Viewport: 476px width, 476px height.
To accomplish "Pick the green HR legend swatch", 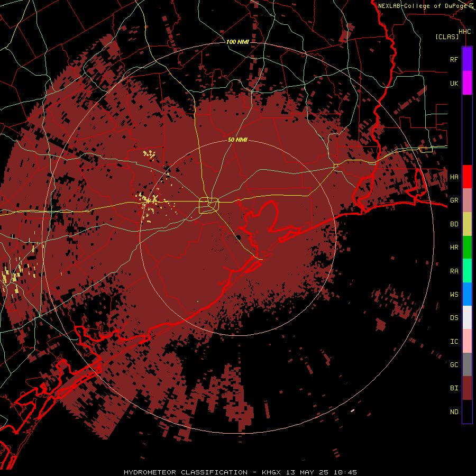I will [467, 247].
